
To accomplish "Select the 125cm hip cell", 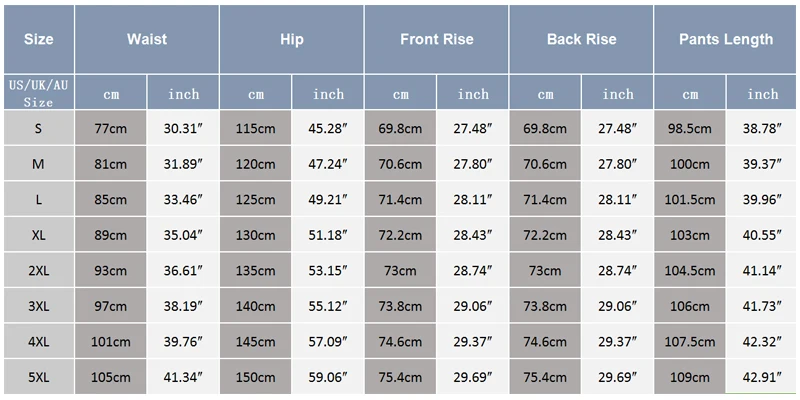I will point(256,199).
